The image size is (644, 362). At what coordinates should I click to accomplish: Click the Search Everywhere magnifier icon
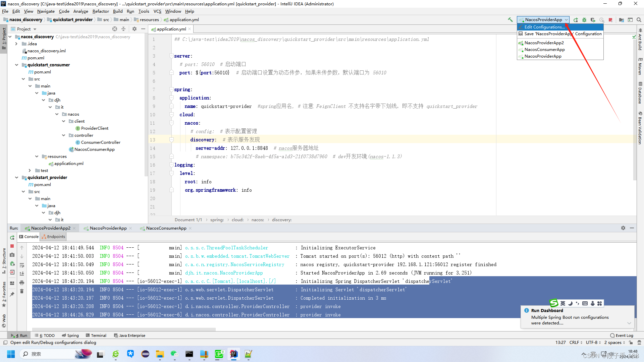[639, 20]
